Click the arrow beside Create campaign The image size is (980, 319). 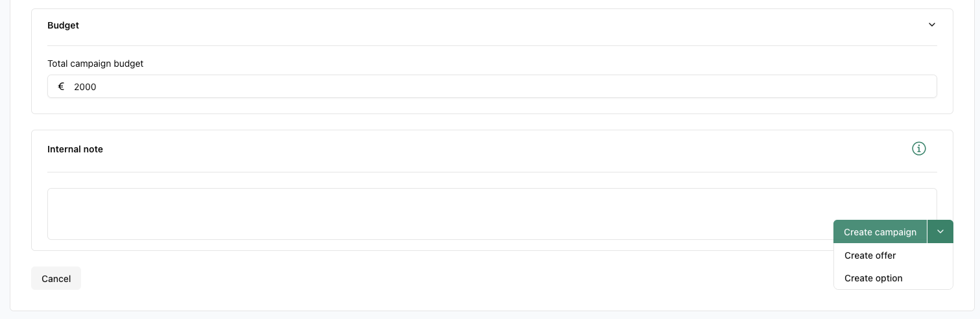(940, 231)
